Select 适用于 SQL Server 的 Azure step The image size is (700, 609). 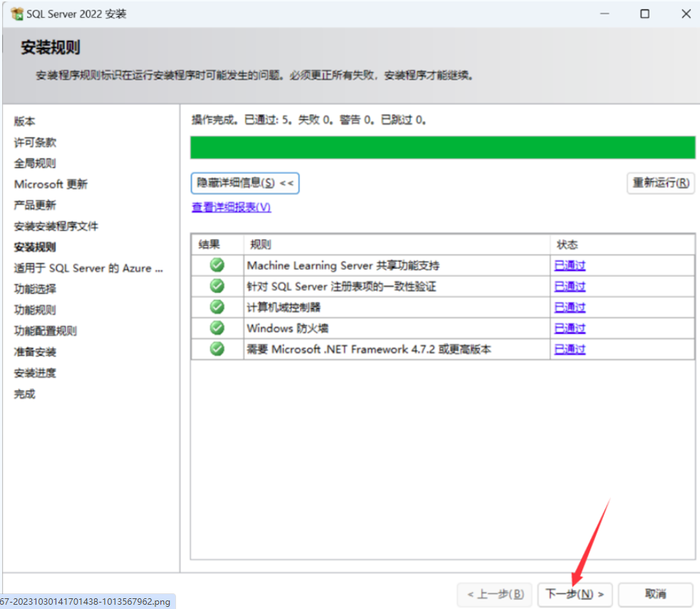coord(88,268)
